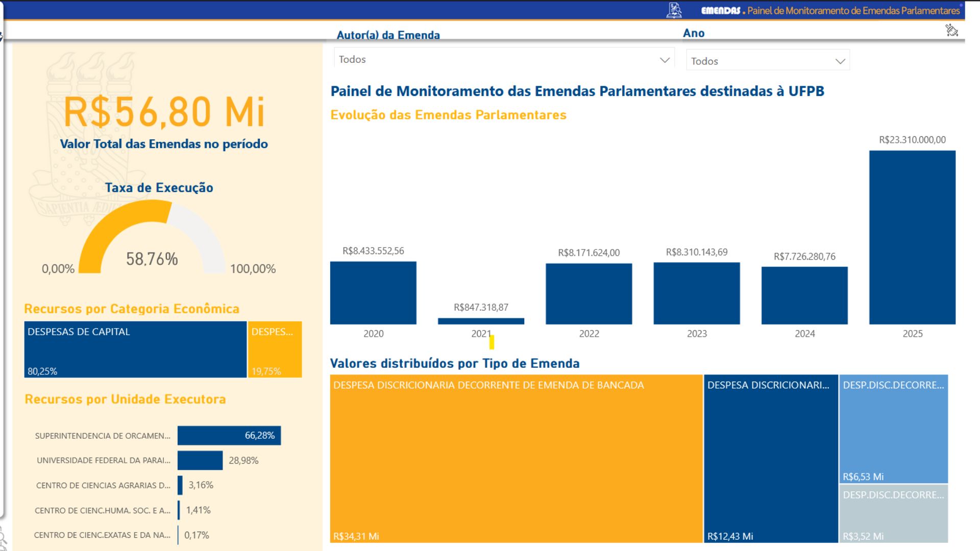The height and width of the screenshot is (551, 980).
Task: Click the yellow 19,75% despesas tile
Action: (x=275, y=350)
